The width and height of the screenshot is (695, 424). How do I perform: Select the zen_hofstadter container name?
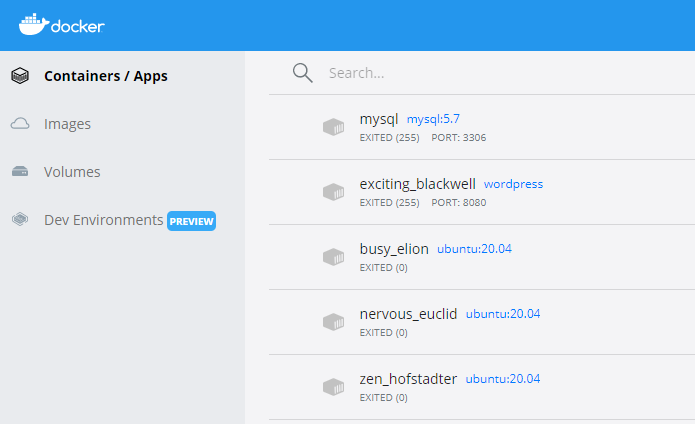pos(408,379)
